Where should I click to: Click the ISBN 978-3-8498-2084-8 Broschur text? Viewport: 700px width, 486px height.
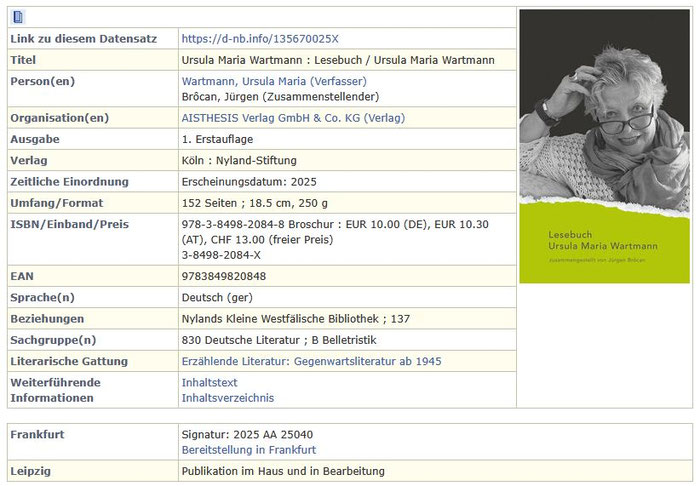point(258,224)
